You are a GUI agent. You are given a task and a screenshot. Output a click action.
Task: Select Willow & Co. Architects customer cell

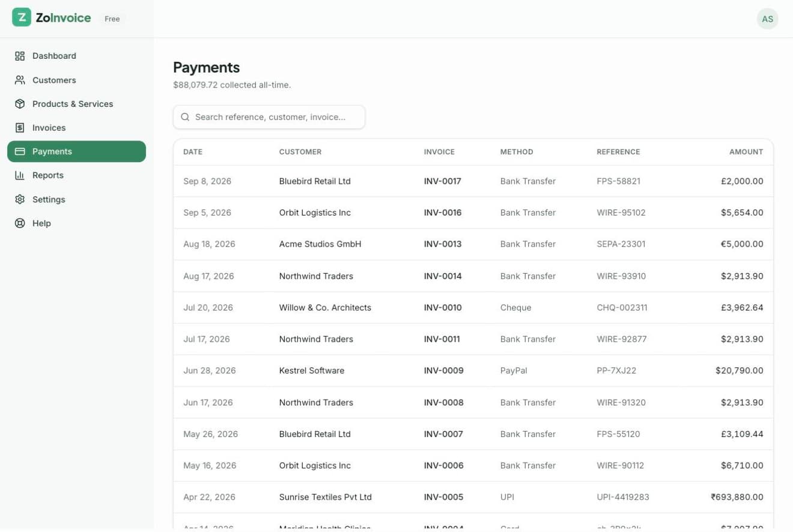pyautogui.click(x=325, y=307)
